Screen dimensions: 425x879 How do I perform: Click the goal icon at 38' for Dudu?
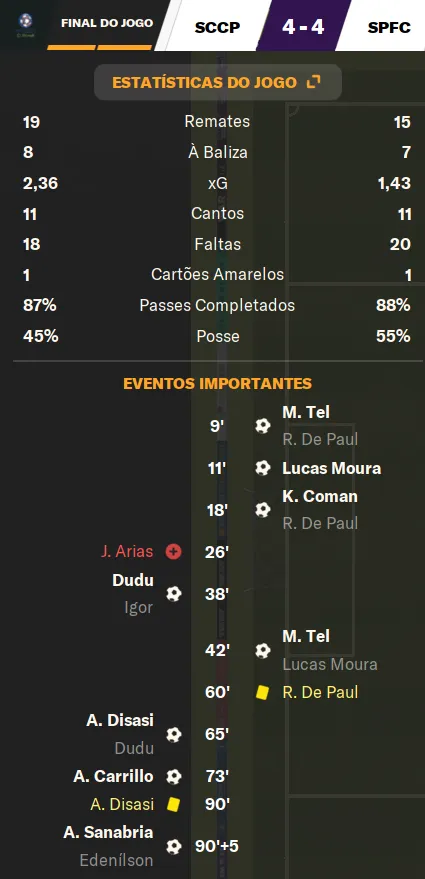174,594
